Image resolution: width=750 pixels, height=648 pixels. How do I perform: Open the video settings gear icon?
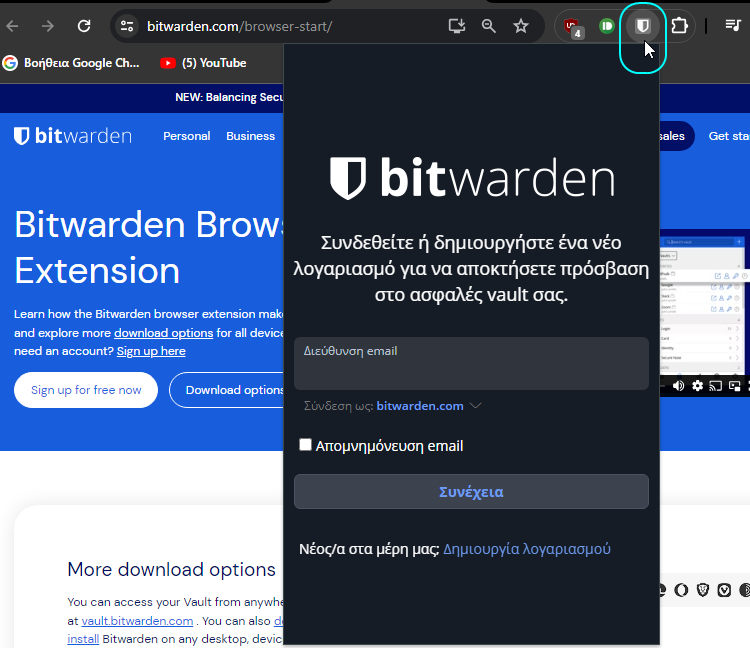pyautogui.click(x=697, y=386)
